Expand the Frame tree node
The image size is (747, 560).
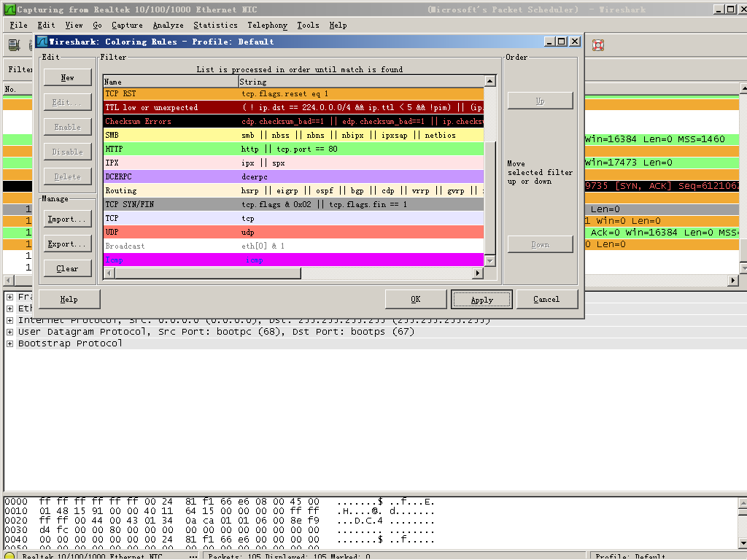[9, 297]
